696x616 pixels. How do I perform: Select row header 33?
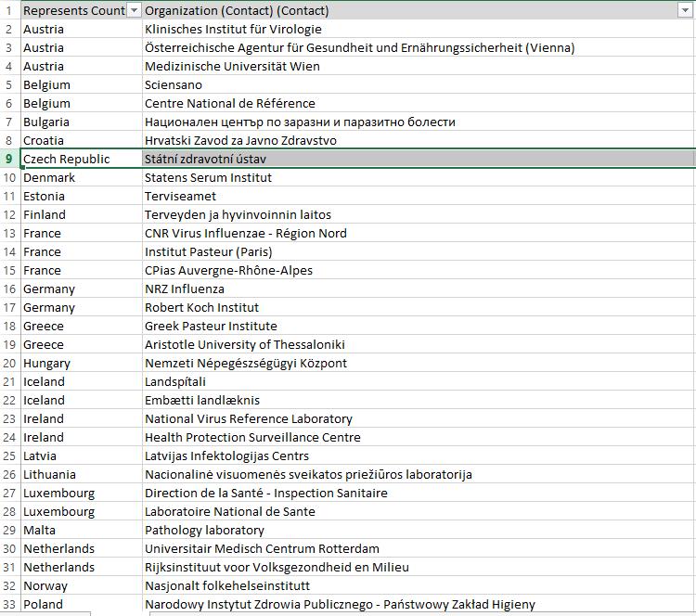[x=10, y=604]
